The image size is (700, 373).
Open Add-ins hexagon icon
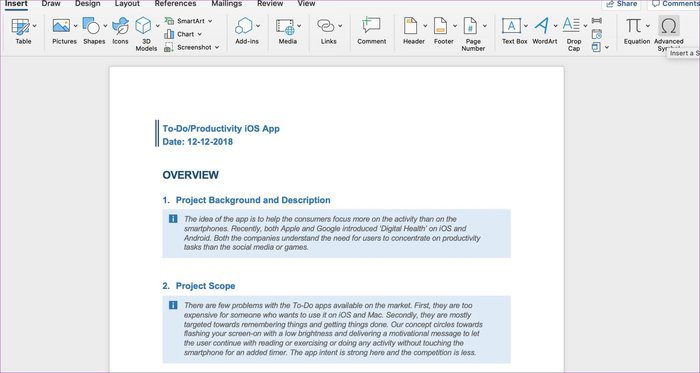(244, 26)
